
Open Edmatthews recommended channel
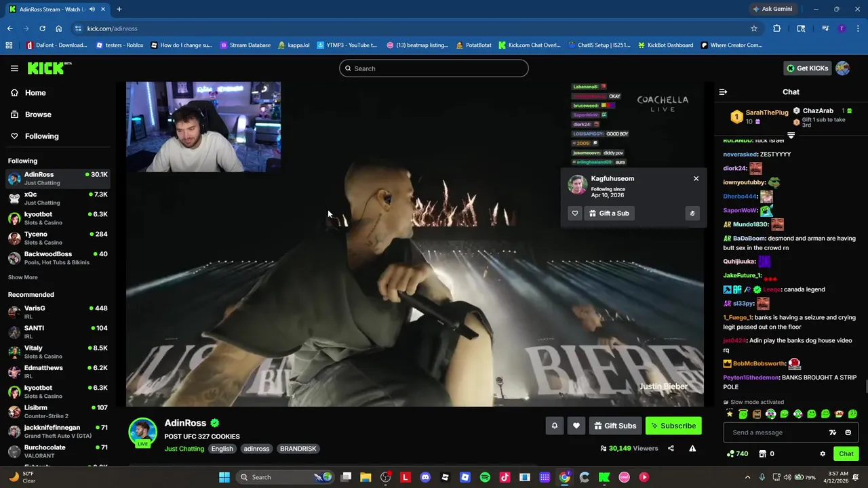(57, 371)
